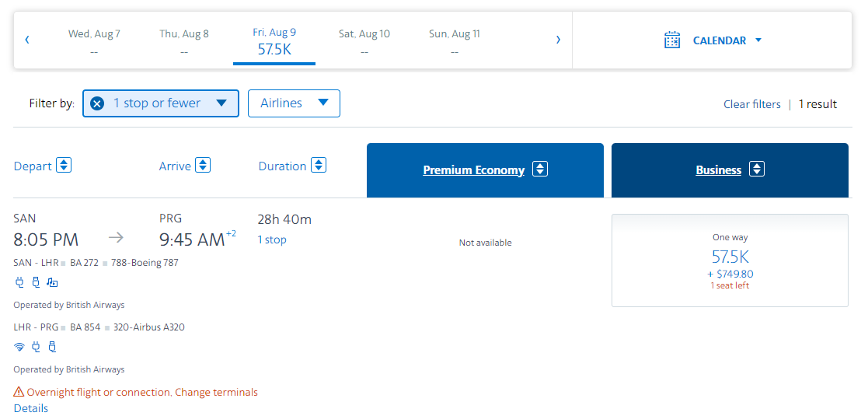
Task: Sort flights by arrival time
Action: [x=203, y=166]
